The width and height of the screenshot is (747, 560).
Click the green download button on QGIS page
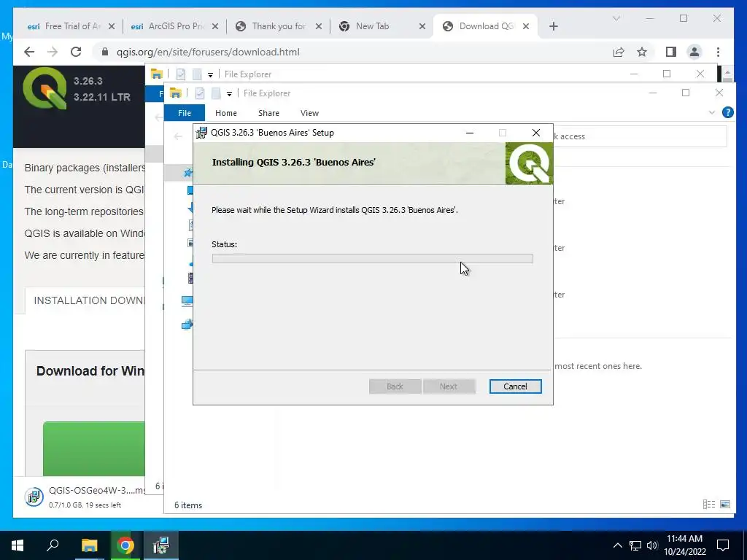pos(94,448)
